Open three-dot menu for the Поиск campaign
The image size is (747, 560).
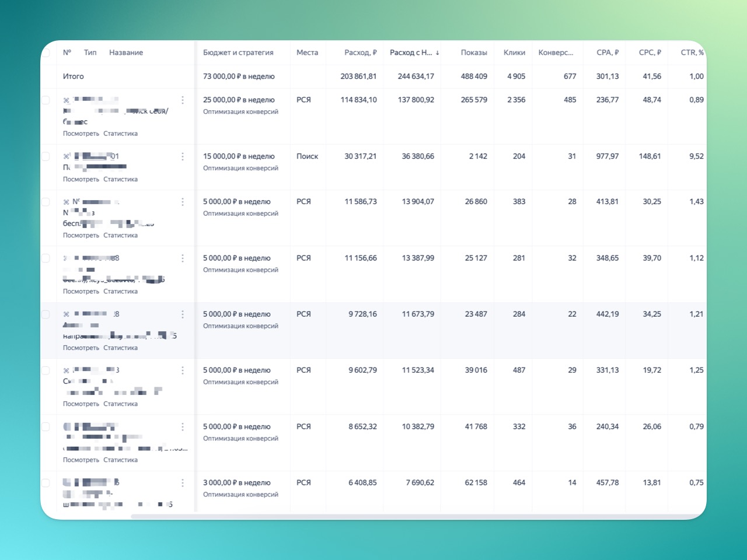(x=183, y=156)
